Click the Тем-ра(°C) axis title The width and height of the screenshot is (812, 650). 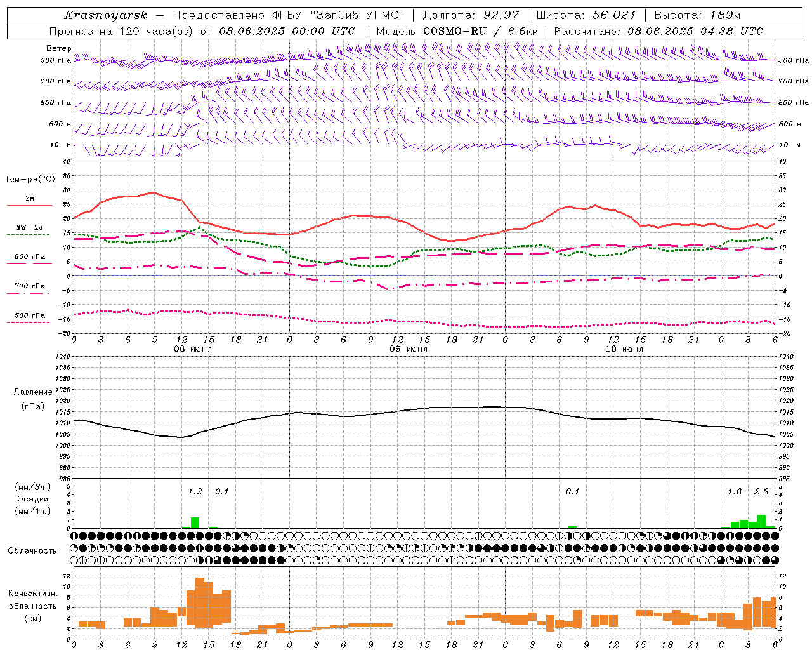click(x=30, y=180)
